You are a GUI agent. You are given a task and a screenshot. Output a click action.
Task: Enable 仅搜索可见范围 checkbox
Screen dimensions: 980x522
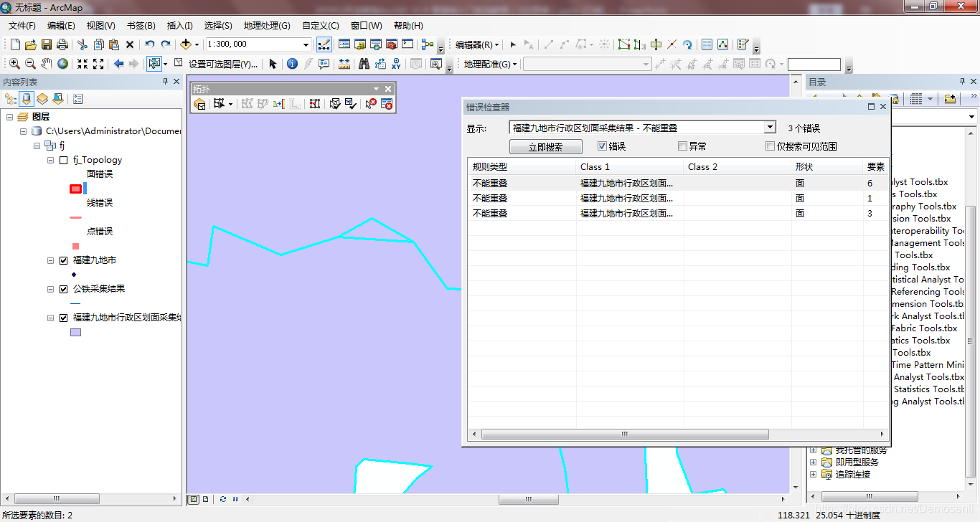click(770, 146)
